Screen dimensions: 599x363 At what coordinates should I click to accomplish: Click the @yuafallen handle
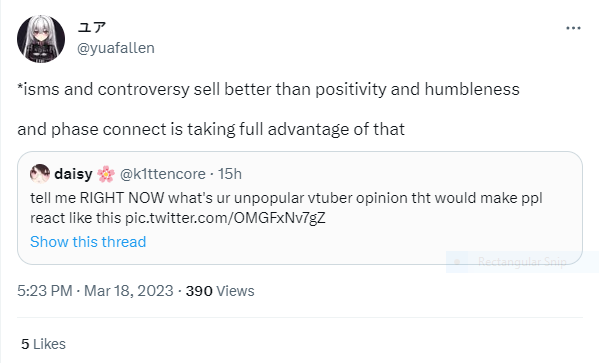point(116,48)
